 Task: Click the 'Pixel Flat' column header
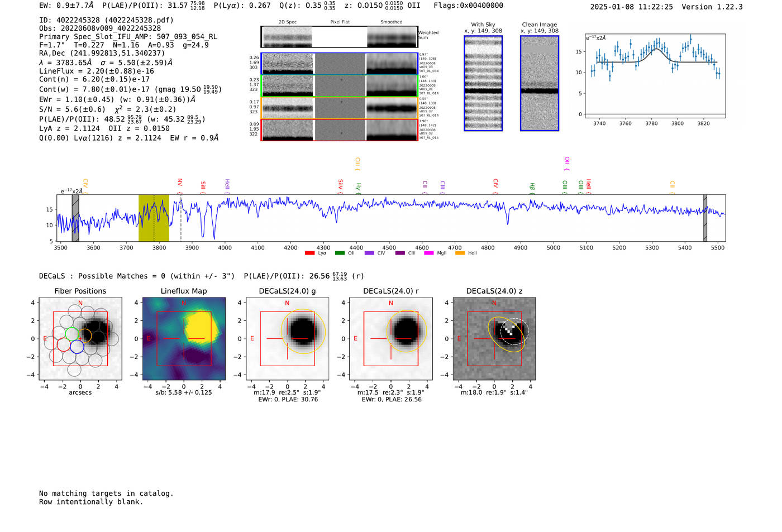pos(340,22)
